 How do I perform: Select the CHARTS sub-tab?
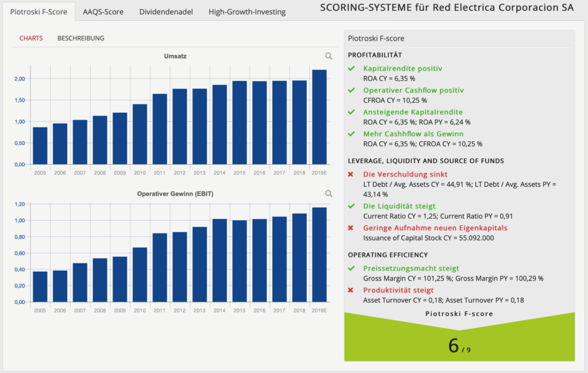coord(31,39)
